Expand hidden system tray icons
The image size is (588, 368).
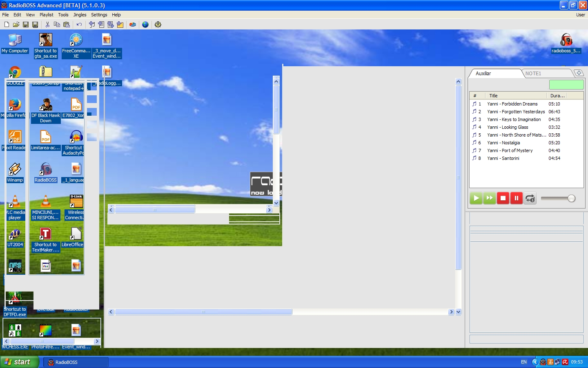coord(535,362)
